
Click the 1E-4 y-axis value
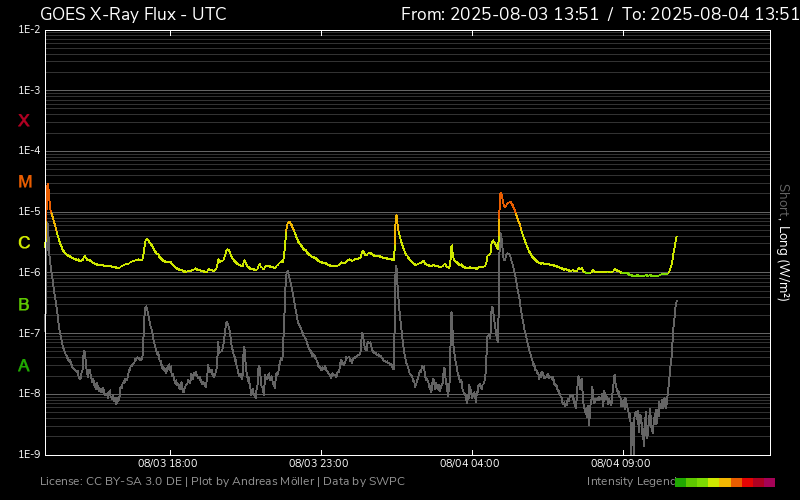(x=29, y=151)
